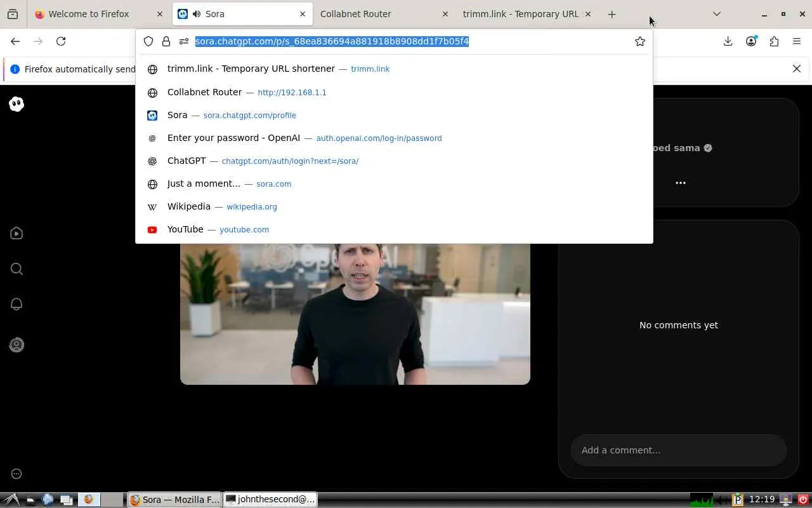
Task: Open Sora notifications bell
Action: (16, 305)
